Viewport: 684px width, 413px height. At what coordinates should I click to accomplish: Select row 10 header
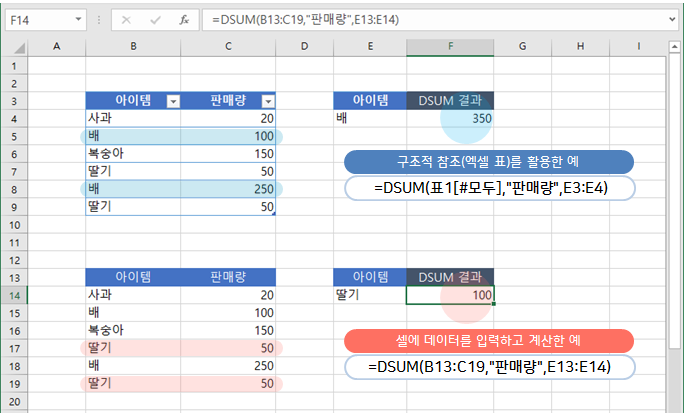click(14, 225)
